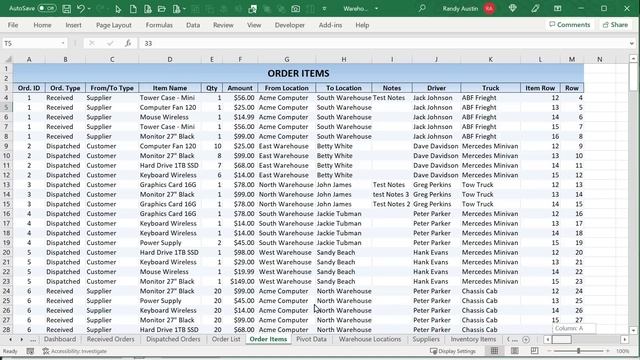Click the zoom slider handle

[x=578, y=351]
